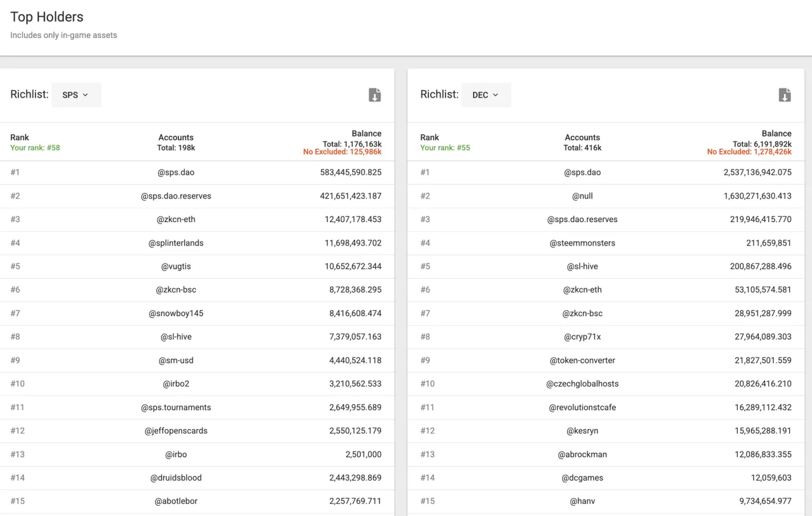The height and width of the screenshot is (516, 812).
Task: Select @czechglobalhosts account row
Action: pos(606,384)
